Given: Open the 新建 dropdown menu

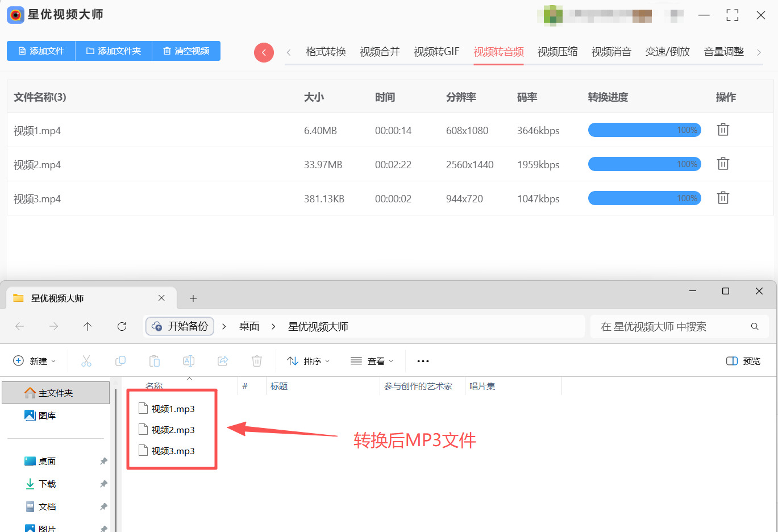Looking at the screenshot, I should [35, 361].
